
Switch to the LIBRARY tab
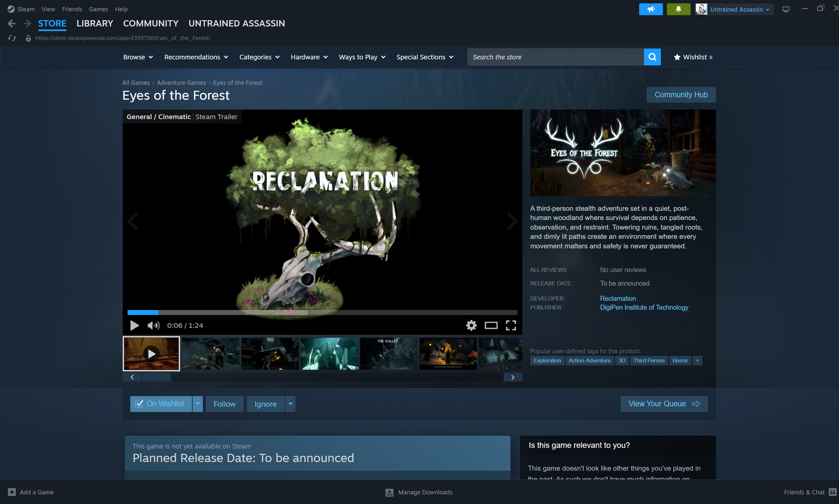pyautogui.click(x=94, y=23)
